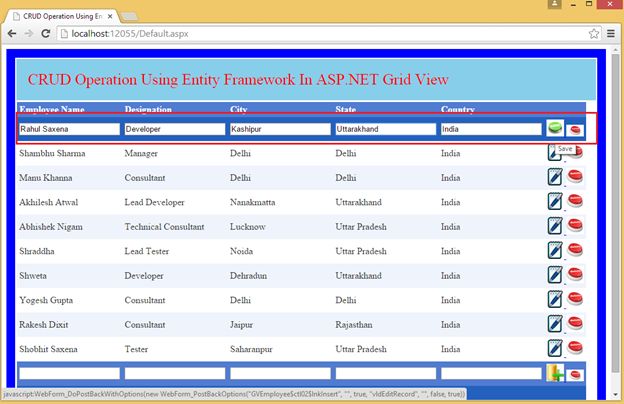Edit the Yogesh Gupta record
This screenshot has height=404, width=624.
(555, 299)
